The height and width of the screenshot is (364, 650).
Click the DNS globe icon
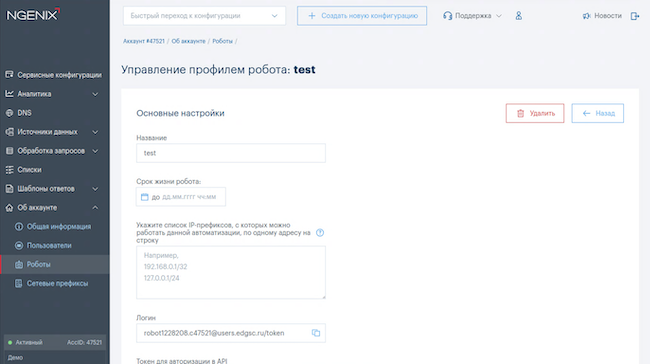coord(9,113)
